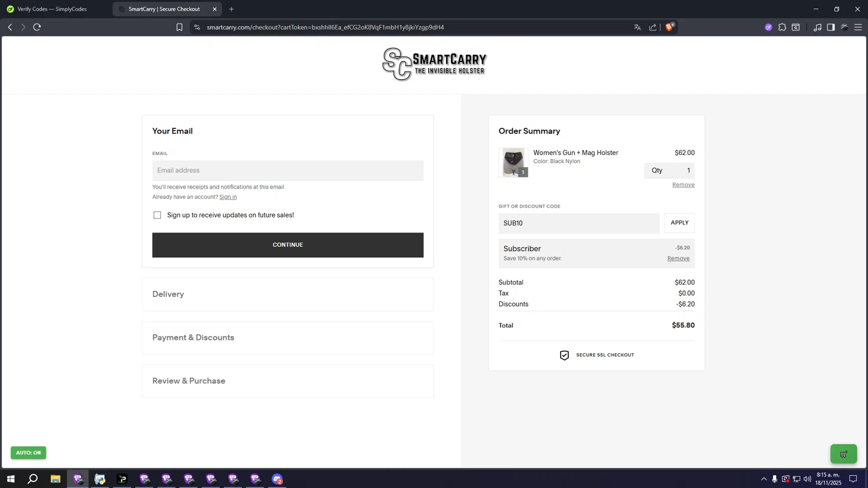Click the volume speaker tray icon
The height and width of the screenshot is (488, 868).
(x=807, y=479)
